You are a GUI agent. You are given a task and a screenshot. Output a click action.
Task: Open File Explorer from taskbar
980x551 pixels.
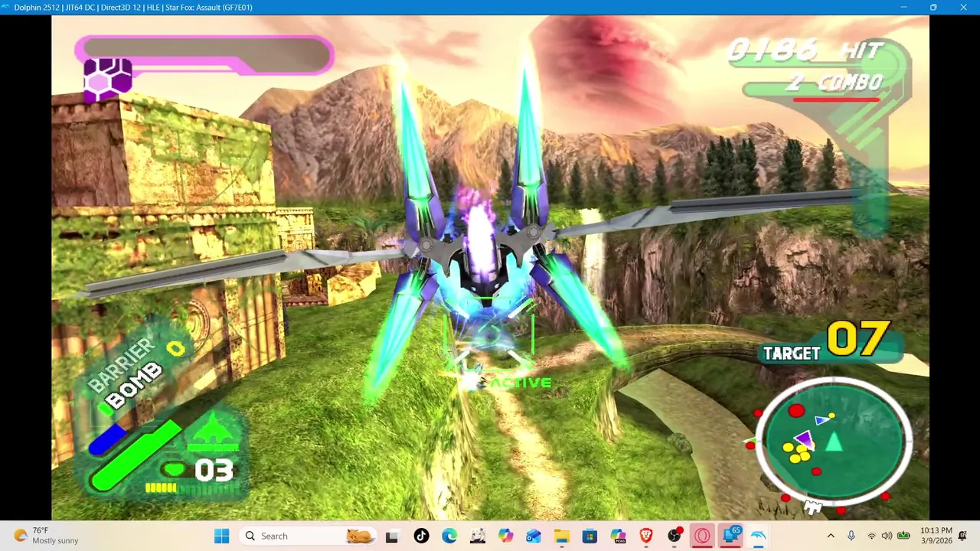(x=562, y=536)
